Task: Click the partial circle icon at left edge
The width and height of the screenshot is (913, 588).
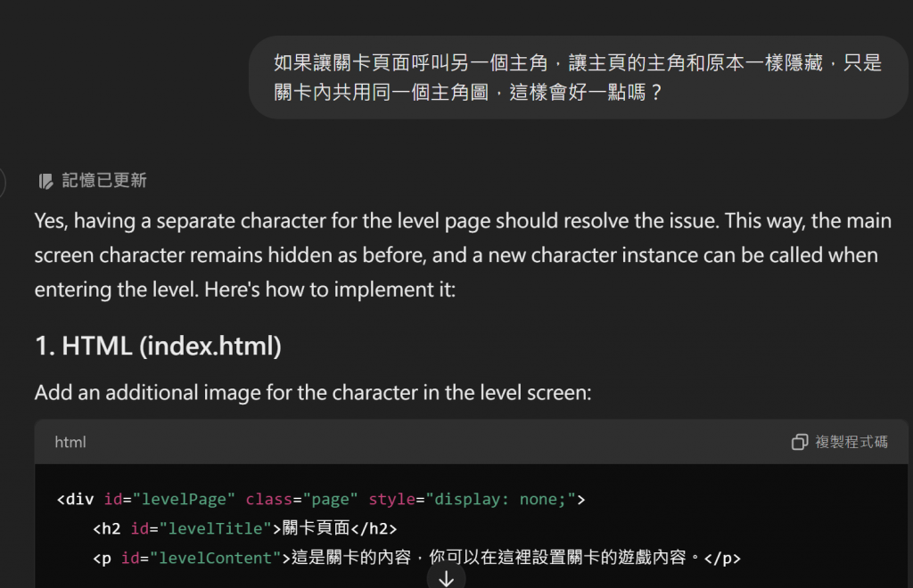Action: 3,183
